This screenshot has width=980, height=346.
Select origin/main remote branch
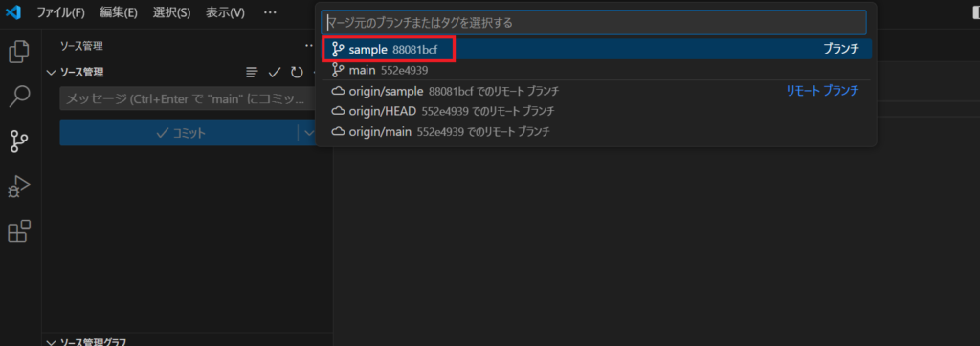[596, 132]
